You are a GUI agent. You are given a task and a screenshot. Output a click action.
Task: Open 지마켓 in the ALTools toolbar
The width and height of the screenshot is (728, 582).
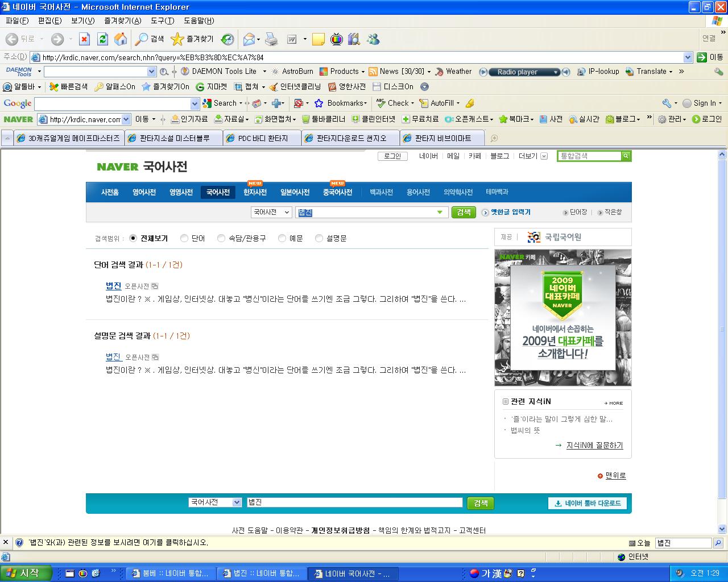click(x=211, y=87)
